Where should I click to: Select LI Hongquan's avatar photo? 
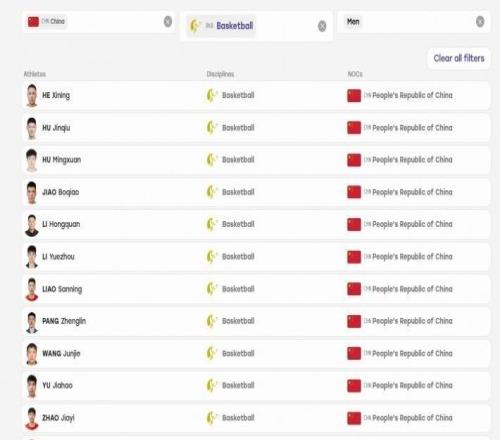32,225
